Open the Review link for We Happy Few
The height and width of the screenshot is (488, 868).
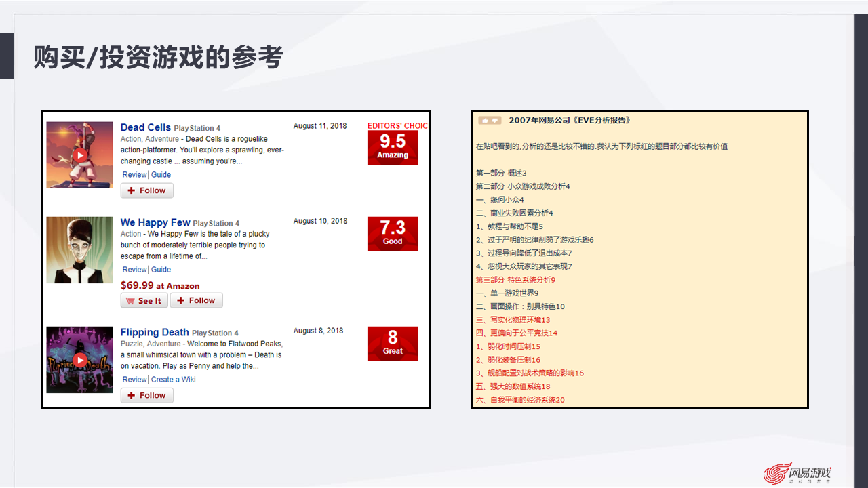point(134,269)
